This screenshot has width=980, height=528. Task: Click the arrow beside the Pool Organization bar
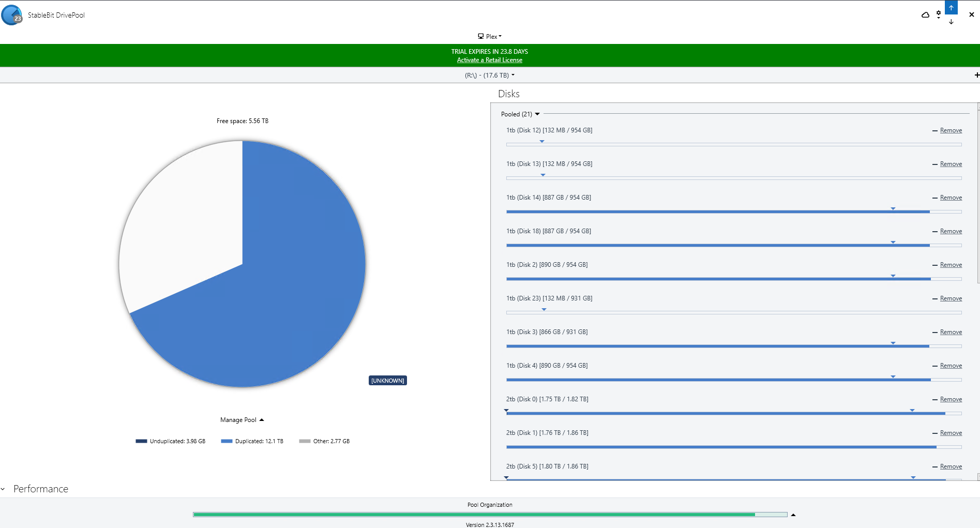793,515
